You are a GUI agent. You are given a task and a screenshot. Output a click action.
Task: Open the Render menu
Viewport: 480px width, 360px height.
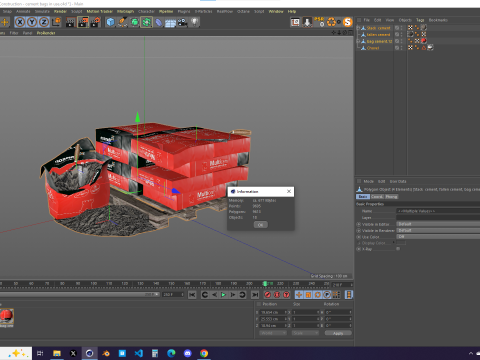point(60,11)
